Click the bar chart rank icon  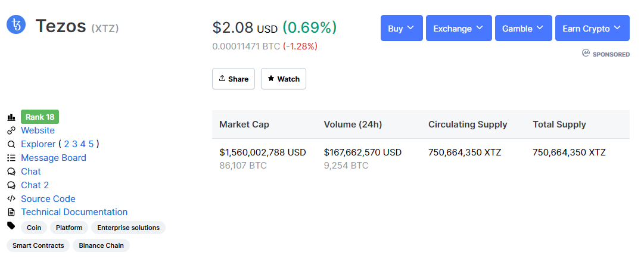pyautogui.click(x=11, y=117)
